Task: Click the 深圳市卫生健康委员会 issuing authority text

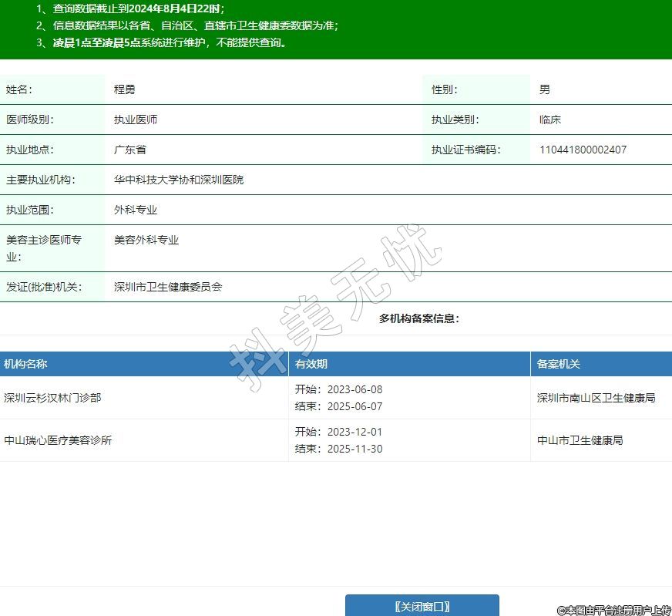Action: [168, 287]
